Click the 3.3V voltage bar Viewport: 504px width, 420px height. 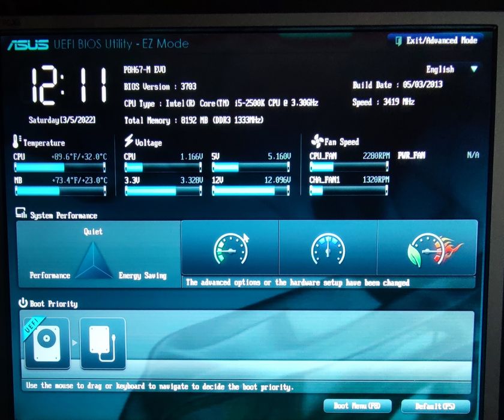click(x=163, y=191)
